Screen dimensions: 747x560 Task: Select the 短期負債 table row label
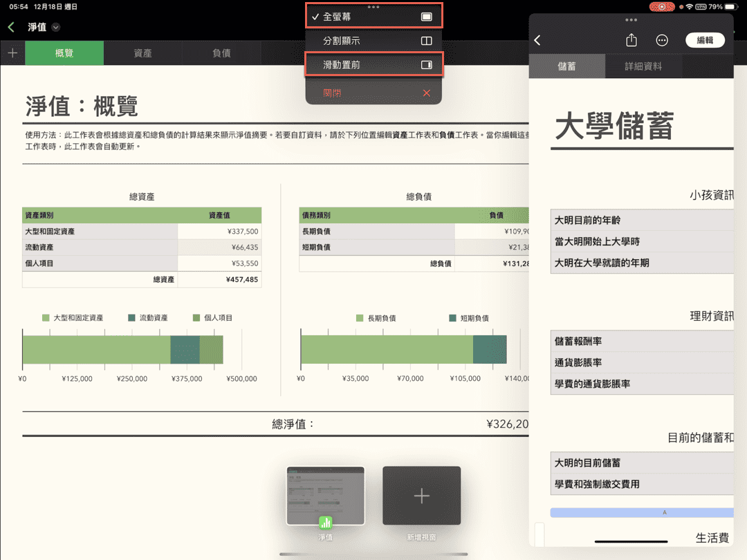pos(377,247)
